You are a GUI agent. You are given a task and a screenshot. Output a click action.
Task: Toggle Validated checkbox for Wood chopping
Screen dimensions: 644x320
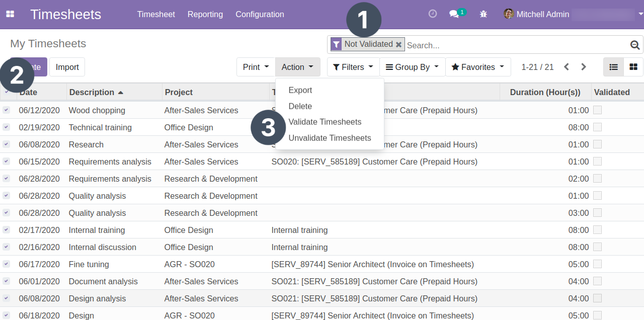598,110
